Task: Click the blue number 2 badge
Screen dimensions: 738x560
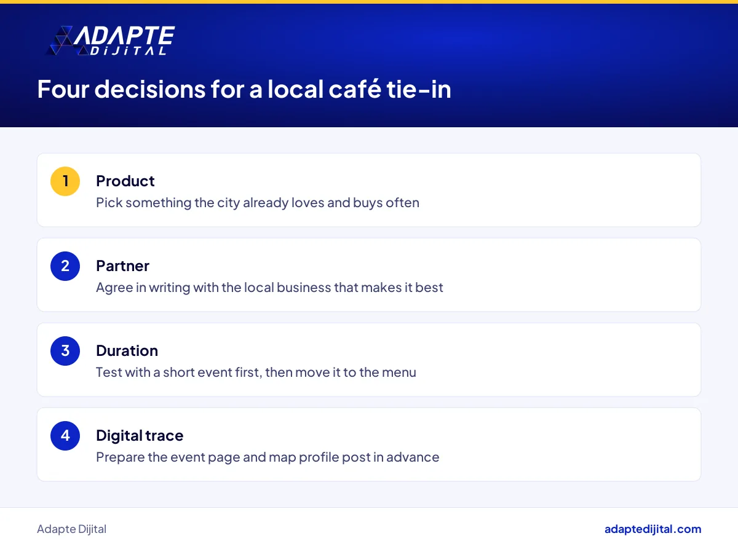Action: 65,266
